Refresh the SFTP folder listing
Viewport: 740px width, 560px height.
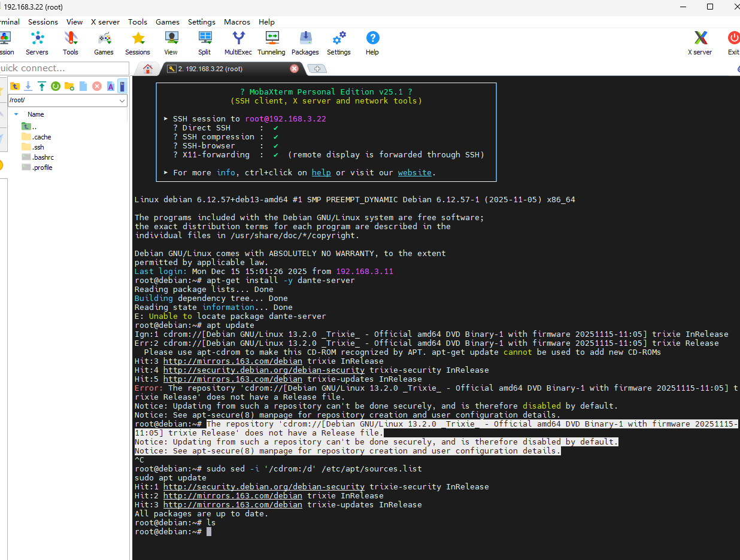pyautogui.click(x=55, y=86)
